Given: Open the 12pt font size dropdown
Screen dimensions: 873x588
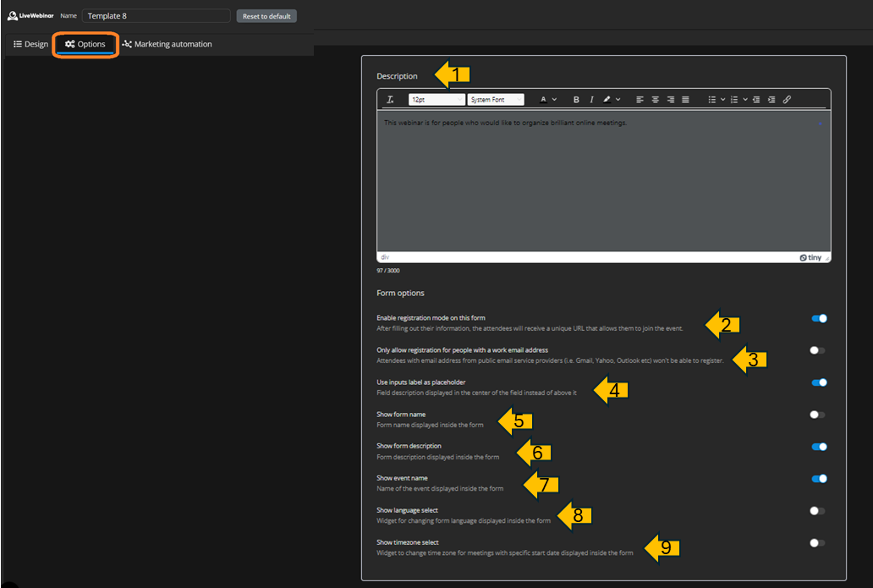Looking at the screenshot, I should 436,100.
